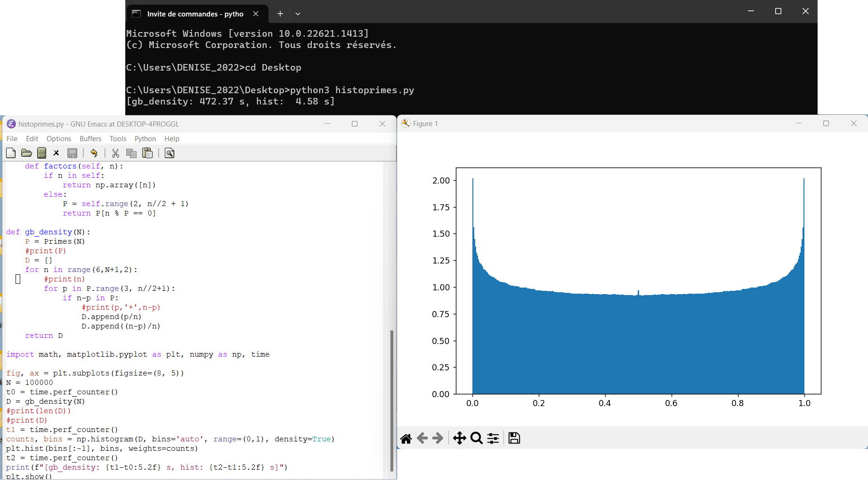Open the Emacs Options menu
Viewport: 868px width, 480px height.
[x=59, y=139]
